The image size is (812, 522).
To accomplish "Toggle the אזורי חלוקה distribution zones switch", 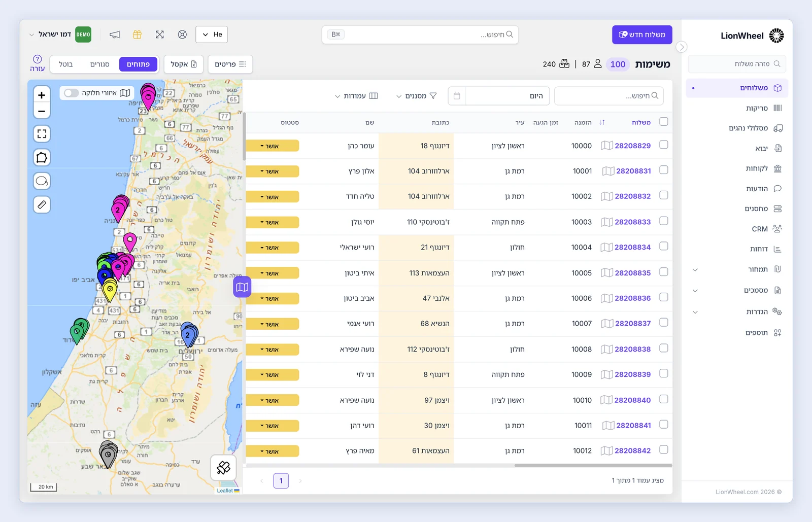I will 72,93.
